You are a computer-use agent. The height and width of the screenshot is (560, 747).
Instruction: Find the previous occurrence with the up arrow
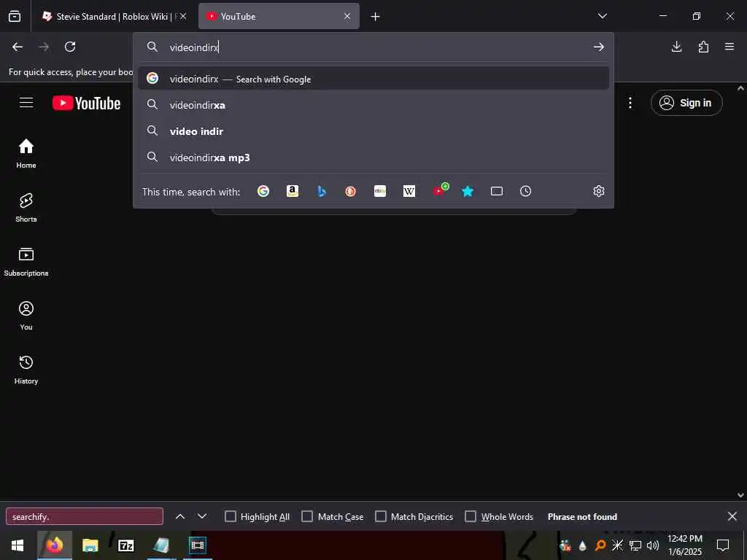pyautogui.click(x=180, y=517)
